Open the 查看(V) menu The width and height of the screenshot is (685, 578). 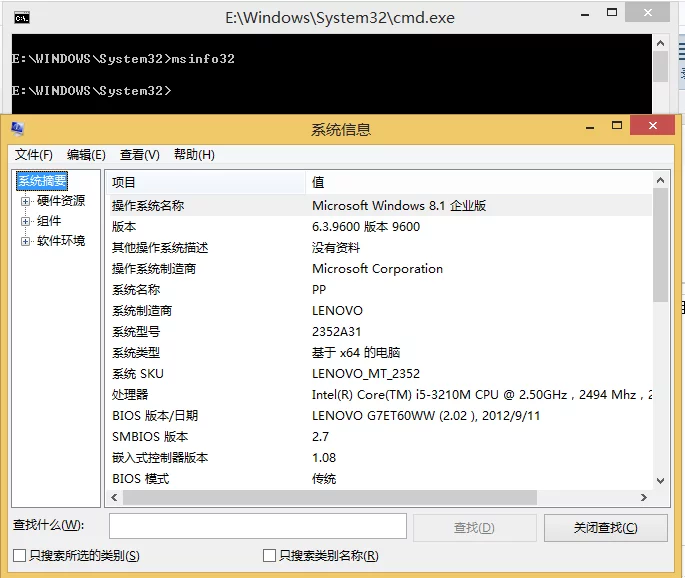(139, 155)
